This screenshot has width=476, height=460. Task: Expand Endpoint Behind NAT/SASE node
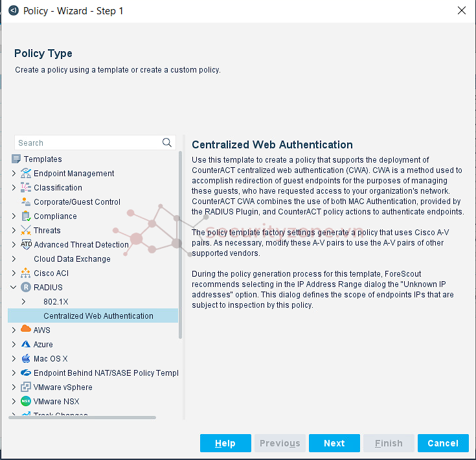tap(14, 373)
